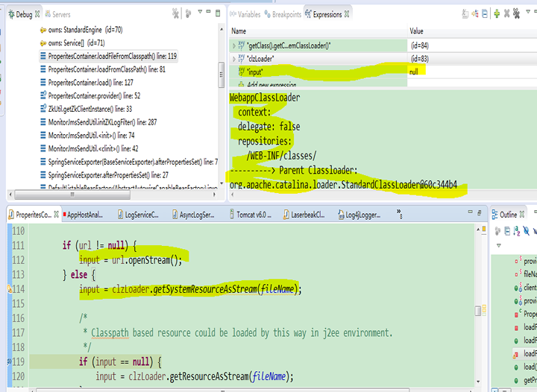The height and width of the screenshot is (392, 537).
Task: Click Debug panel horizontal scrollbar thumb
Action: click(x=72, y=195)
